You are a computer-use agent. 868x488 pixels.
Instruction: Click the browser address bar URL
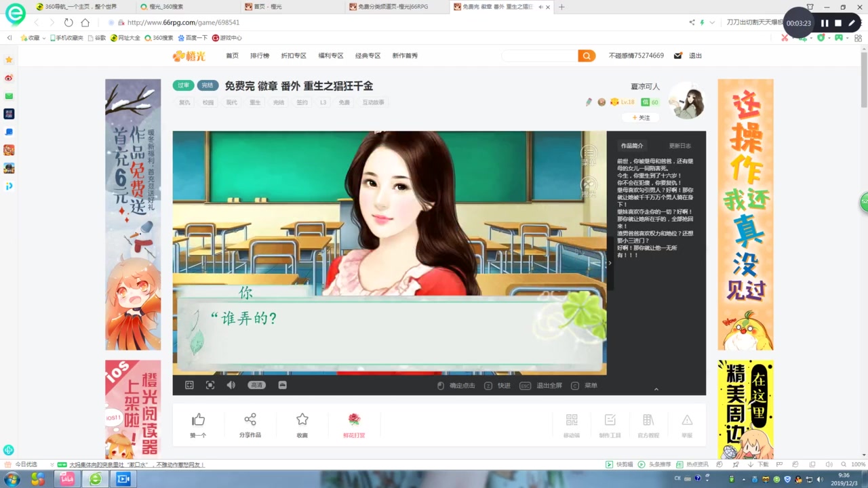(x=183, y=22)
